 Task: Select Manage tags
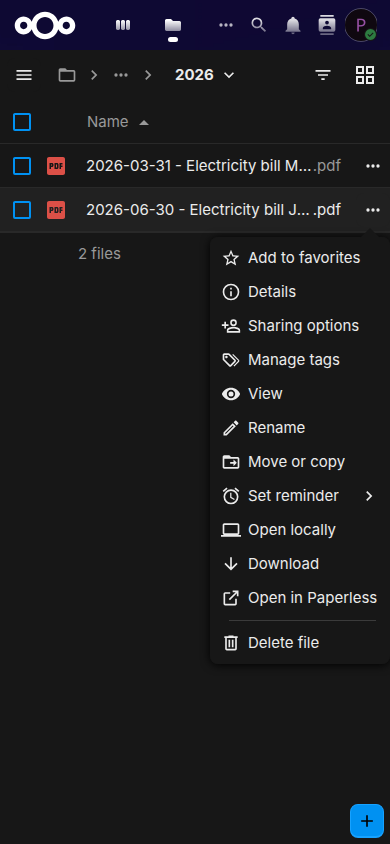(x=300, y=360)
